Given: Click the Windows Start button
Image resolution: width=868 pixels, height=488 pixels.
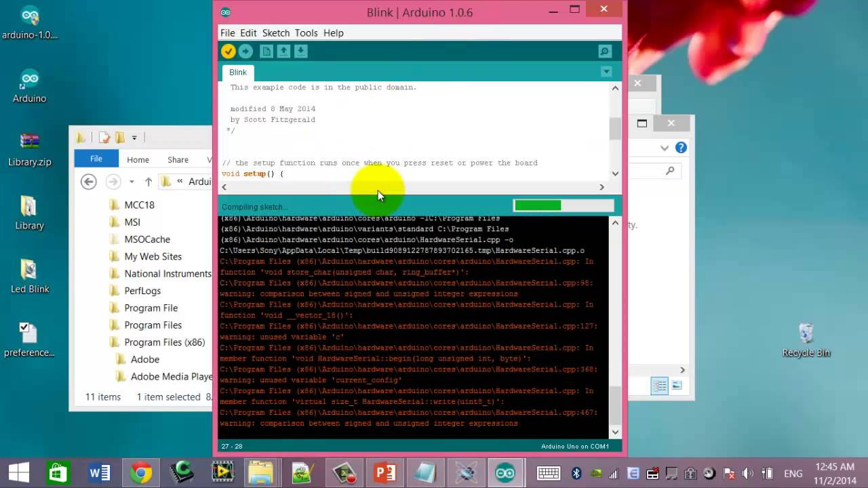Looking at the screenshot, I should click(18, 472).
